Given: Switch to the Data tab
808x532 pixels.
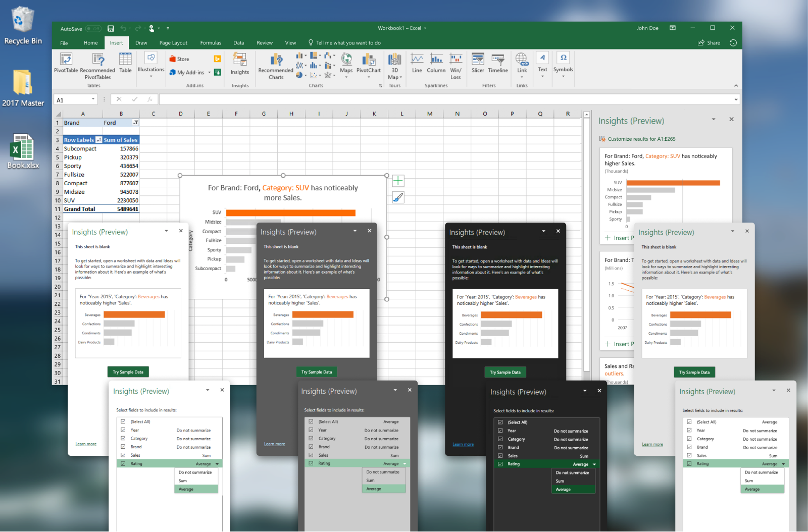Looking at the screenshot, I should (x=239, y=43).
